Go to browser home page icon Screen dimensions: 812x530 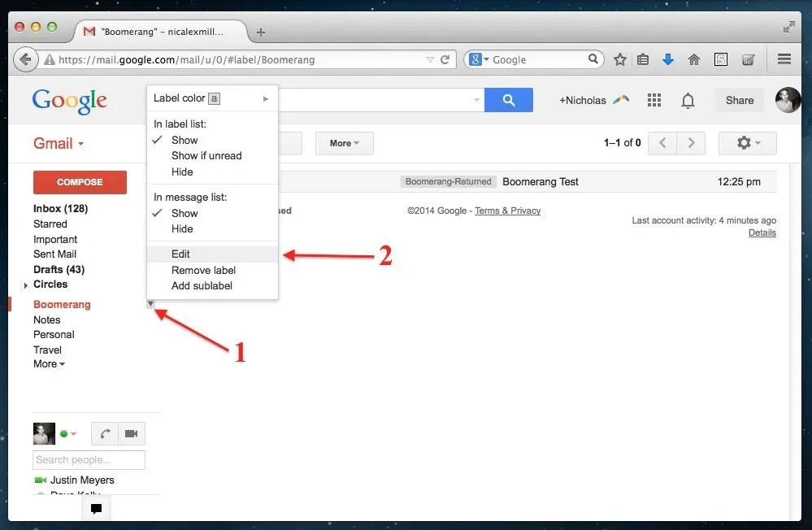(694, 59)
